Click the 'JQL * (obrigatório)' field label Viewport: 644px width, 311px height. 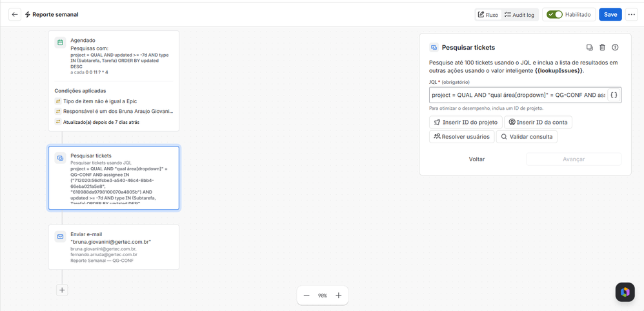(450, 82)
